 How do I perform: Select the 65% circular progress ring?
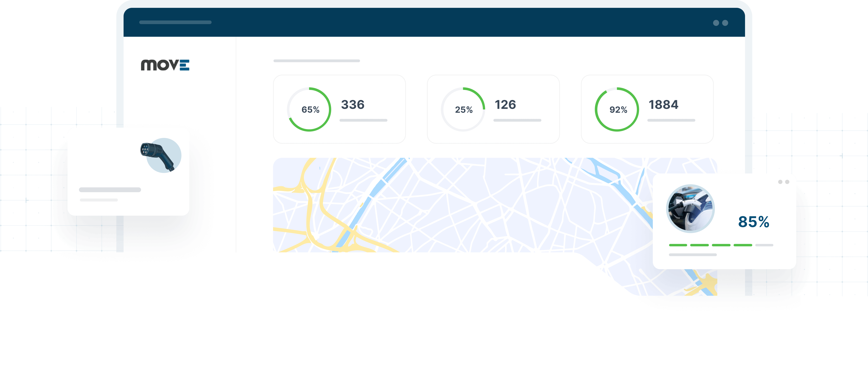click(309, 109)
